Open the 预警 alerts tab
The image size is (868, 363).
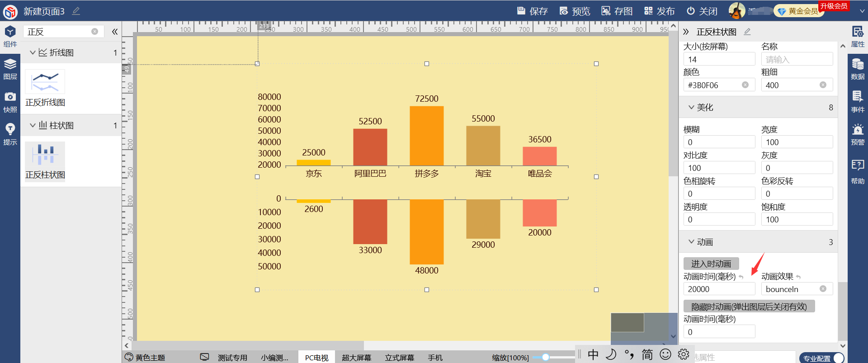click(858, 135)
